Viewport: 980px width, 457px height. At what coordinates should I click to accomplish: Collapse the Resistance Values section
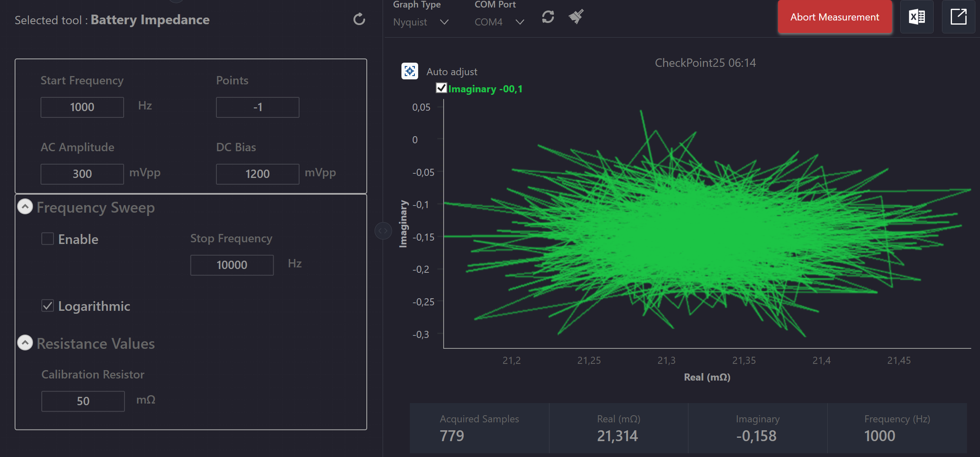[25, 343]
